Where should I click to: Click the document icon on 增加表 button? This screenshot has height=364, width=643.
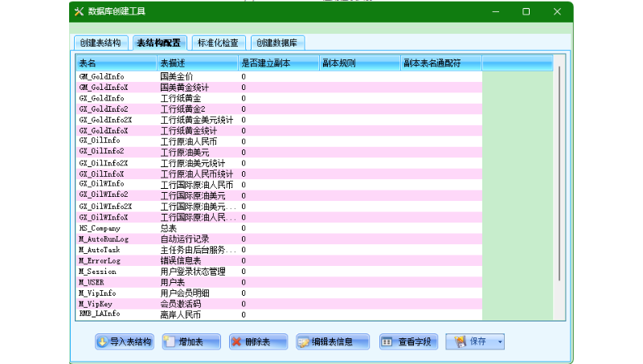click(170, 342)
